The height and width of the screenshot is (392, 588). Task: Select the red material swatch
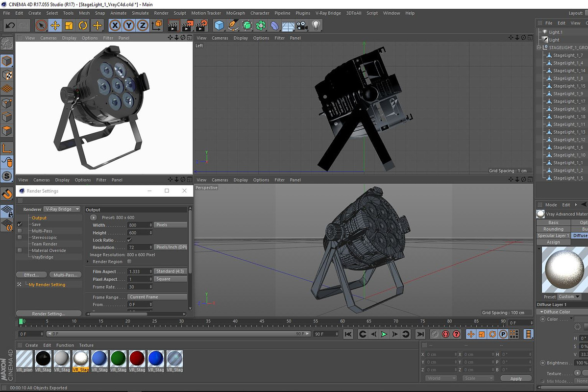137,359
